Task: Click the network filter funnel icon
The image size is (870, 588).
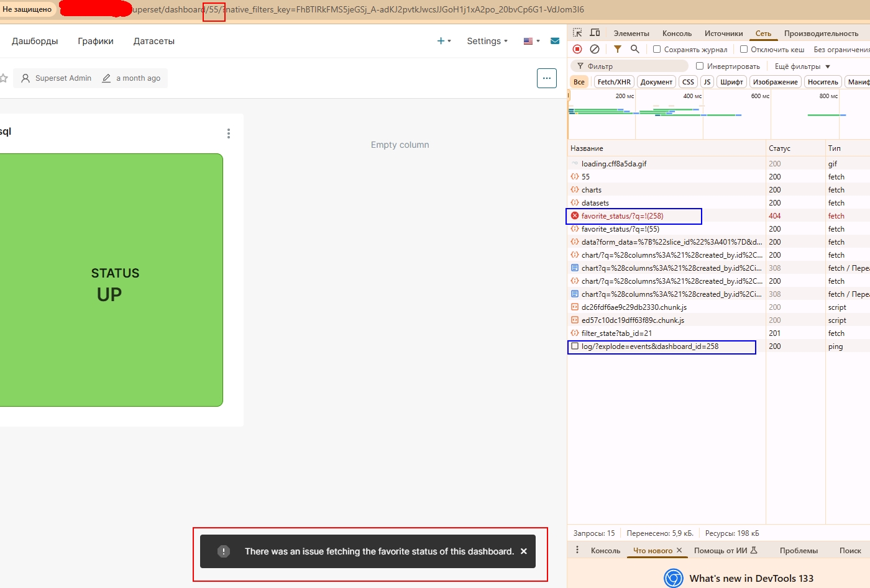Action: [x=617, y=49]
